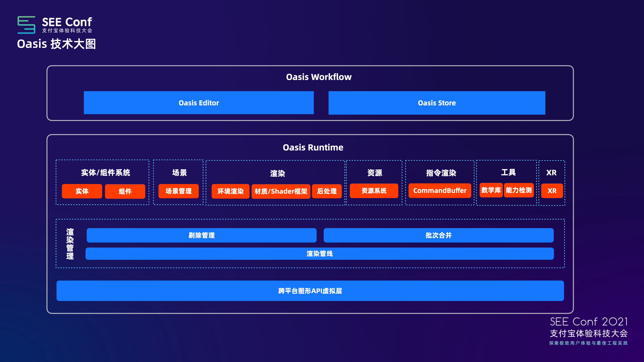
Task: Select the 剔除管理 blue bar
Action: [201, 235]
